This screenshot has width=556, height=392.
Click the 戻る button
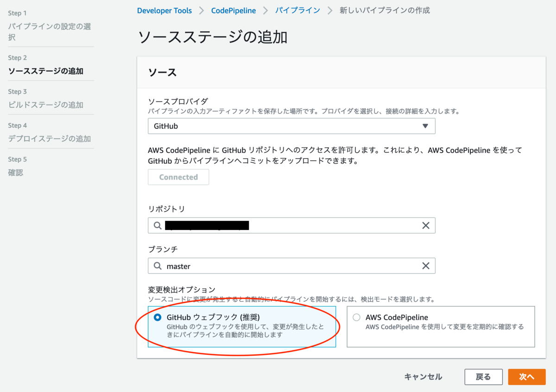pos(483,377)
